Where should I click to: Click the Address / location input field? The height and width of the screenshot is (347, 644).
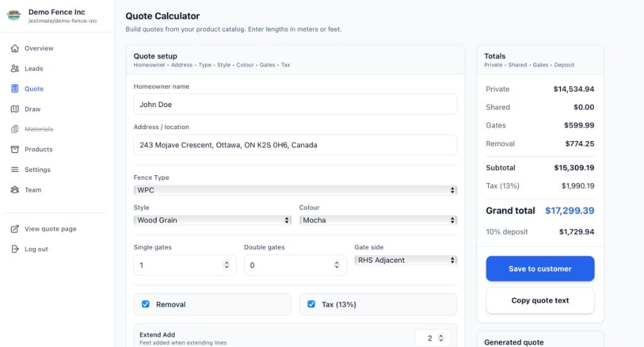(296, 145)
